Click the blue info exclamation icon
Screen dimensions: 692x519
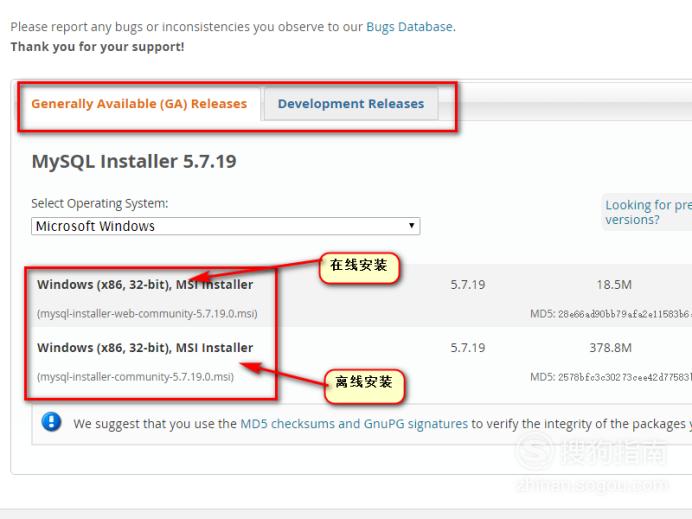coord(51,421)
